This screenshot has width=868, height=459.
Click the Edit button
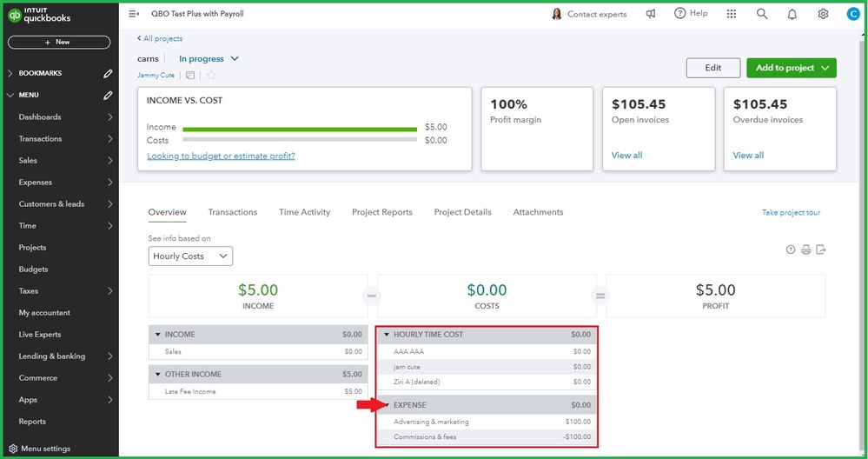[x=713, y=68]
